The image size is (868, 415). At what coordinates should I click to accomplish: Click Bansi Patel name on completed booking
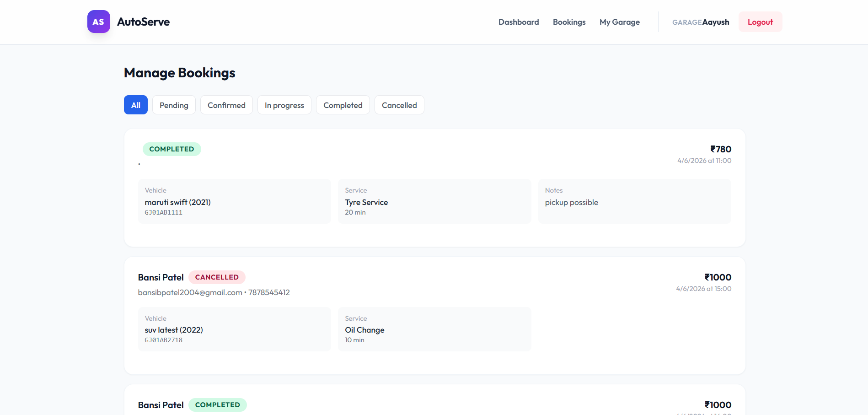click(x=161, y=405)
